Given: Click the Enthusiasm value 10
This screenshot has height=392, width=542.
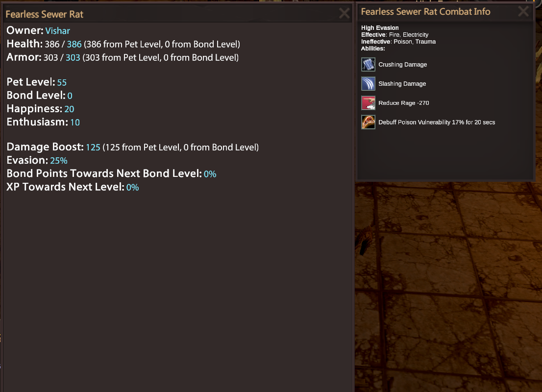Looking at the screenshot, I should point(75,122).
